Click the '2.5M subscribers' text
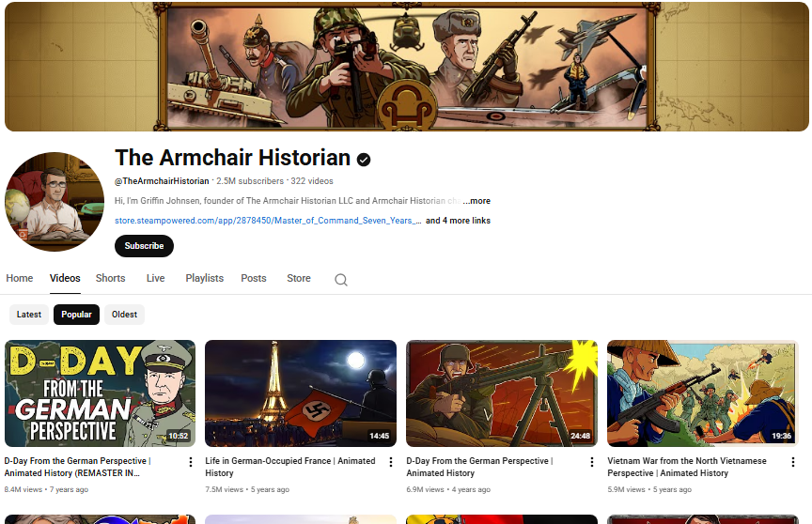Viewport: 812px width, 524px height. (x=250, y=181)
